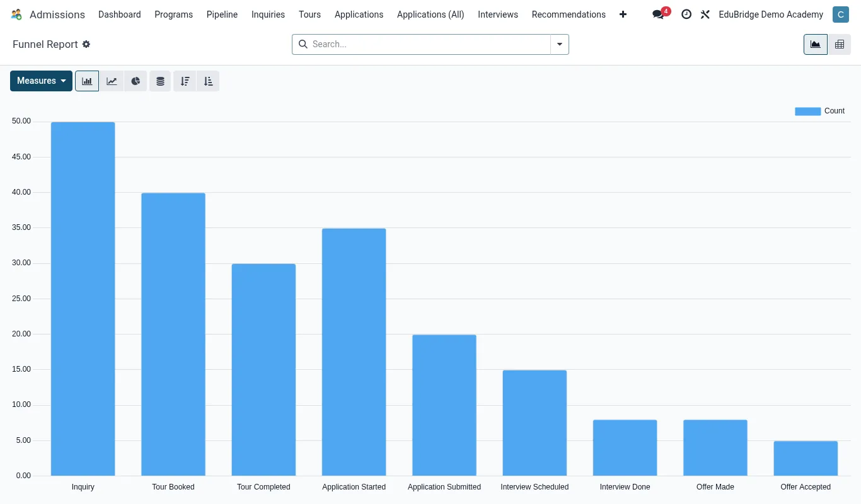This screenshot has height=504, width=861.
Task: Toggle stacked chart option
Action: 160,81
